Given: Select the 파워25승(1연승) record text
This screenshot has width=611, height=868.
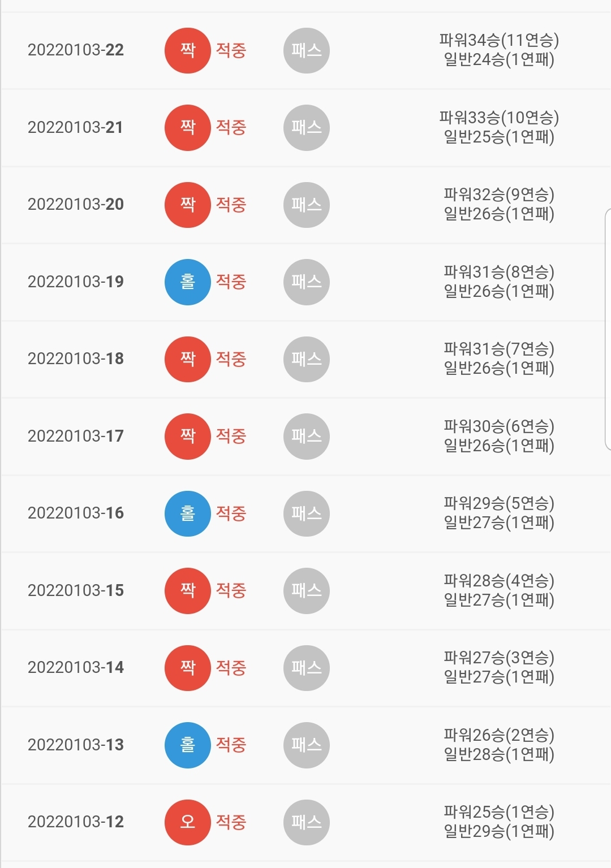Looking at the screenshot, I should pyautogui.click(x=499, y=812).
